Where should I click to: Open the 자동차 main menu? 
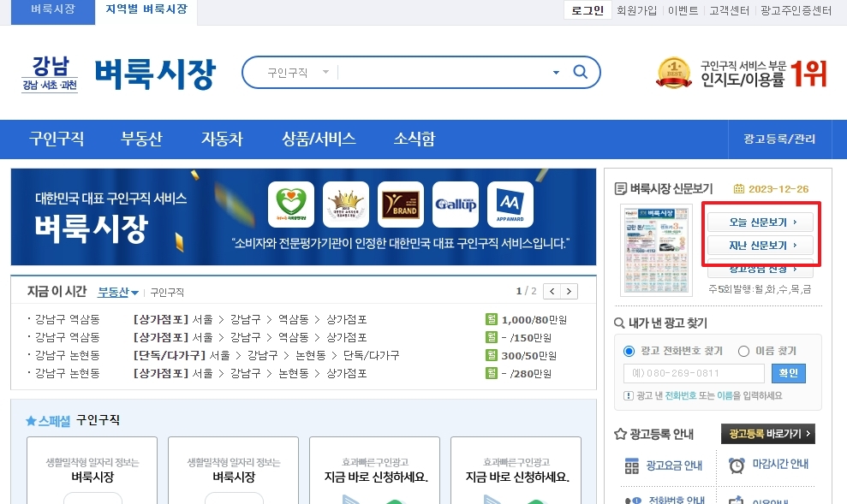point(222,139)
